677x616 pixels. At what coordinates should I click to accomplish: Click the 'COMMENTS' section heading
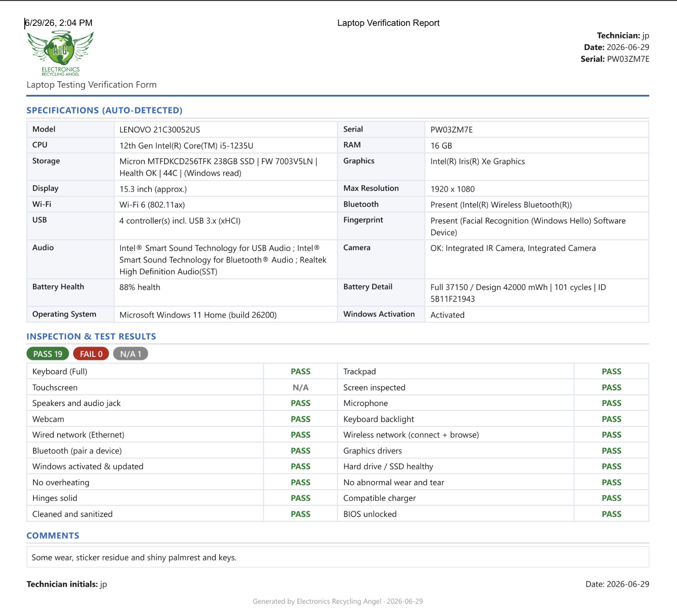pos(53,536)
